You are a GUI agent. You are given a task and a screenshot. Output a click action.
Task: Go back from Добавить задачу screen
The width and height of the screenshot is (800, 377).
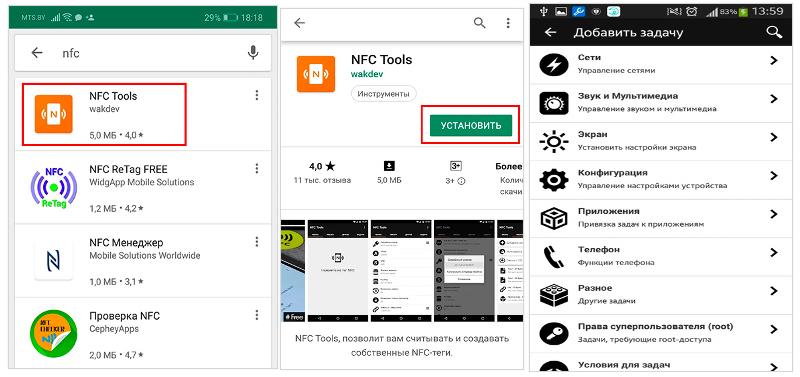click(550, 33)
